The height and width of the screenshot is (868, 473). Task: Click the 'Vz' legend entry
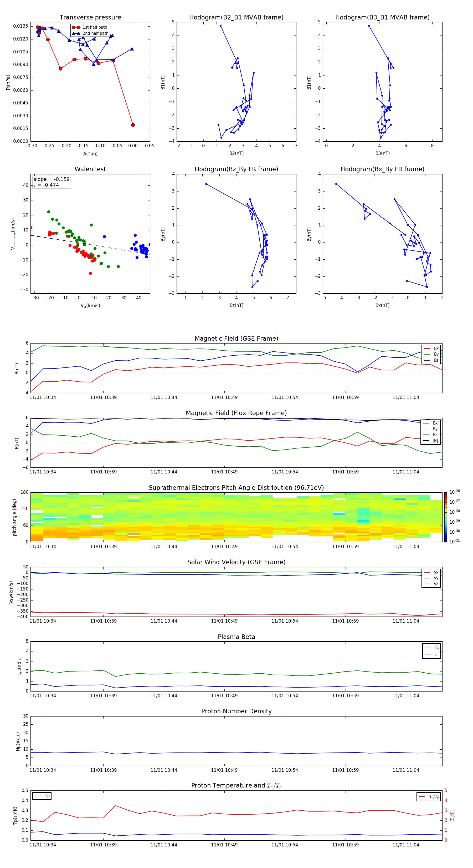(431, 584)
